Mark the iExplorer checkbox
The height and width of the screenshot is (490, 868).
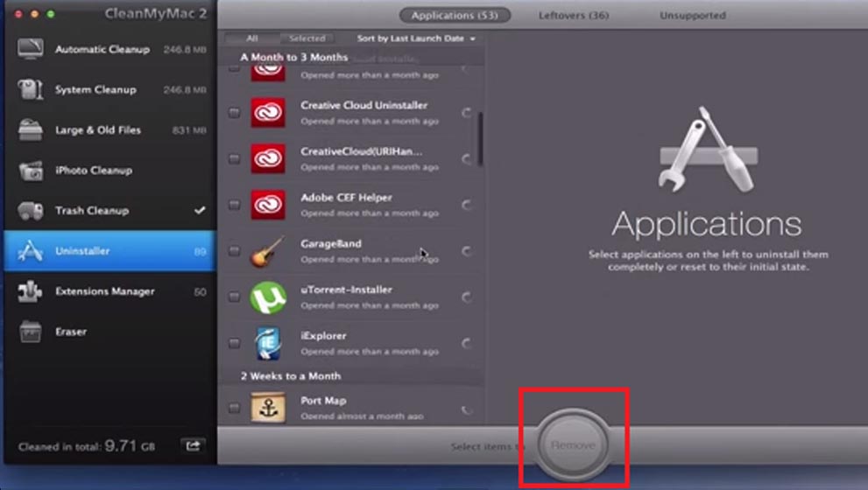(x=234, y=344)
